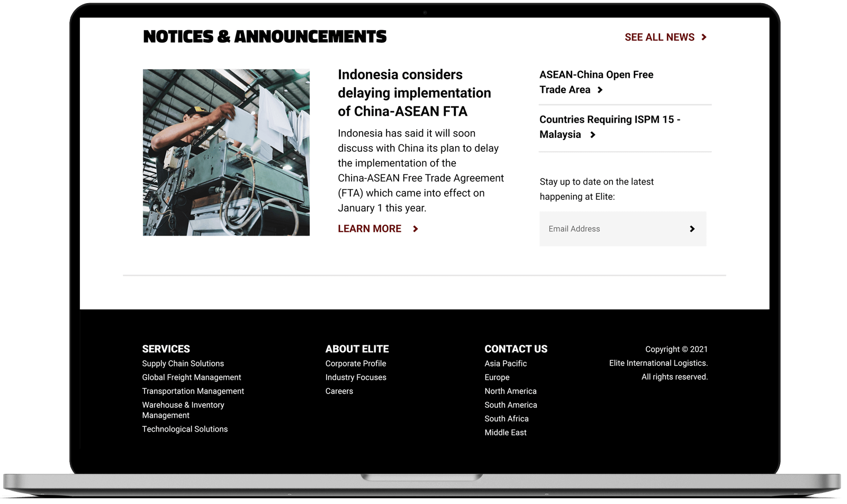The width and height of the screenshot is (847, 504).
Task: Select Middle East contact link
Action: [x=506, y=433]
